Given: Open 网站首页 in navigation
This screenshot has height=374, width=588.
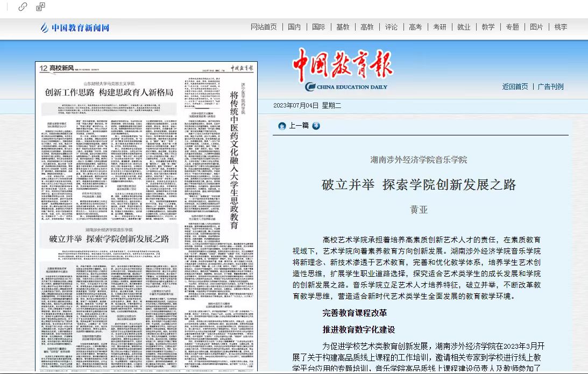Looking at the screenshot, I should coord(264,27).
